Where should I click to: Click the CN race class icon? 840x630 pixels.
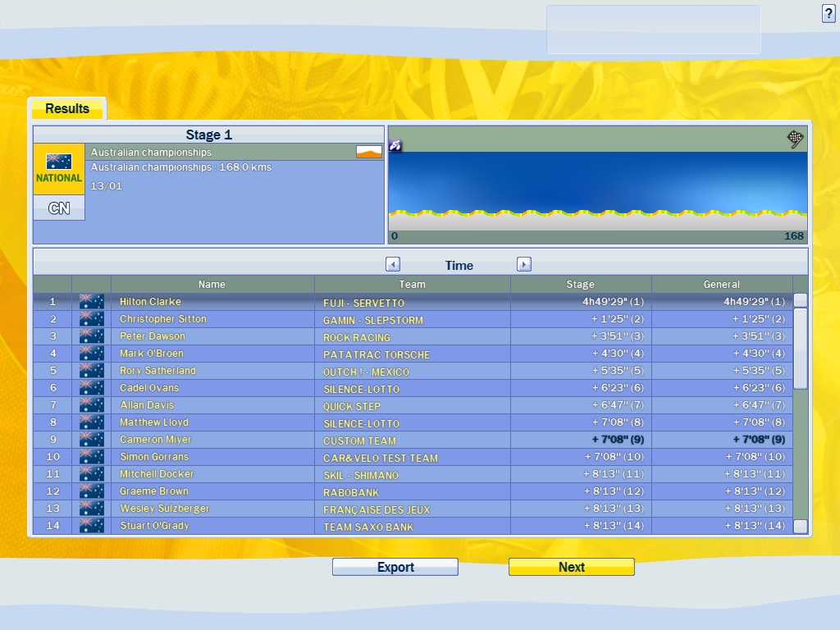click(59, 208)
